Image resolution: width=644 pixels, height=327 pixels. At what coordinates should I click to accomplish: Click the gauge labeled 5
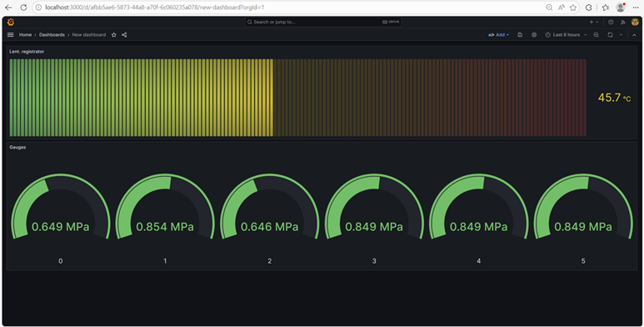[583, 207]
